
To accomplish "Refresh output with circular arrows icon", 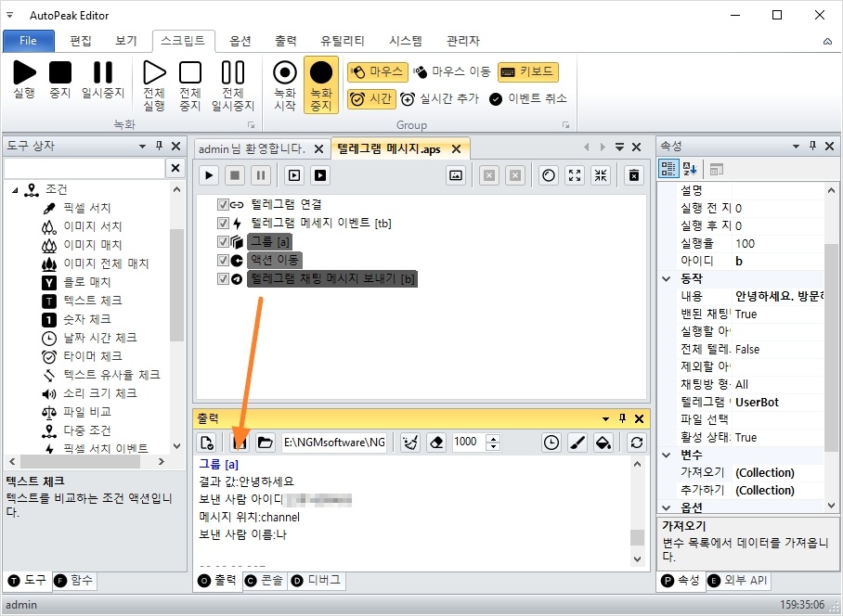I will click(x=637, y=443).
